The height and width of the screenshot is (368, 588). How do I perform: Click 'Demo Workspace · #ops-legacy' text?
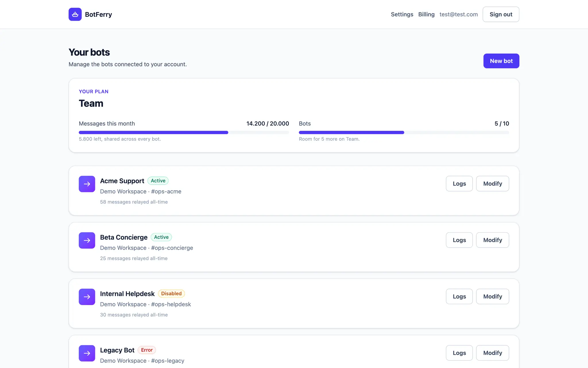point(142,361)
